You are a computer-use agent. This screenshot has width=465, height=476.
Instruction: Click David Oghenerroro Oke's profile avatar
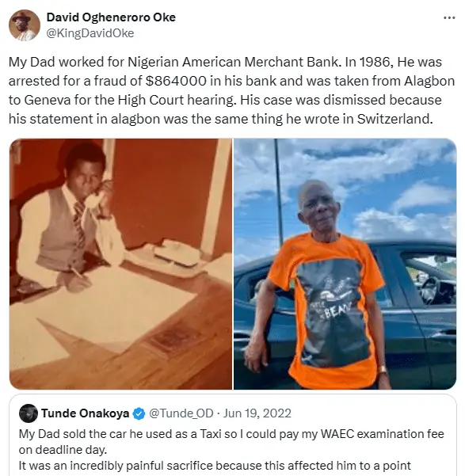tap(25, 25)
